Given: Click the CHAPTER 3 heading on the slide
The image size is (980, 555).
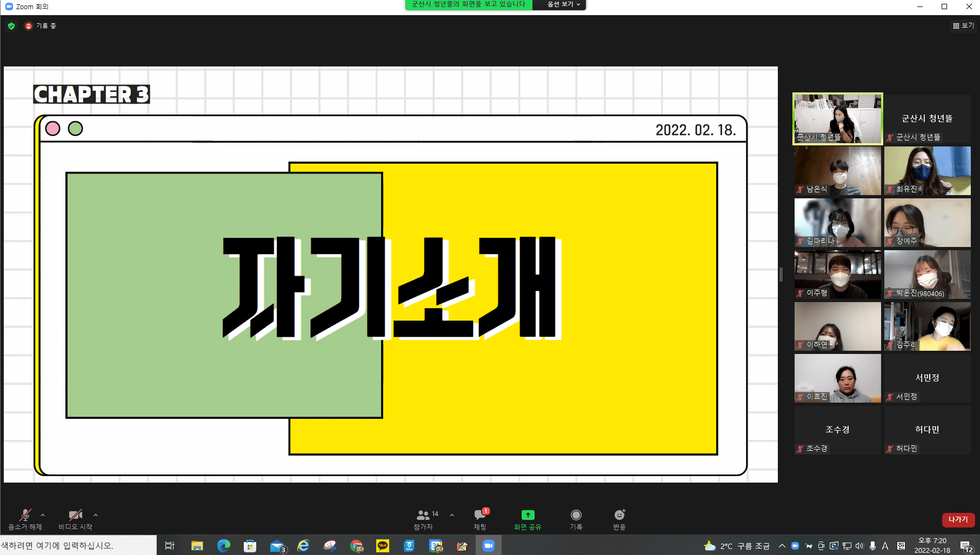Looking at the screenshot, I should 91,95.
